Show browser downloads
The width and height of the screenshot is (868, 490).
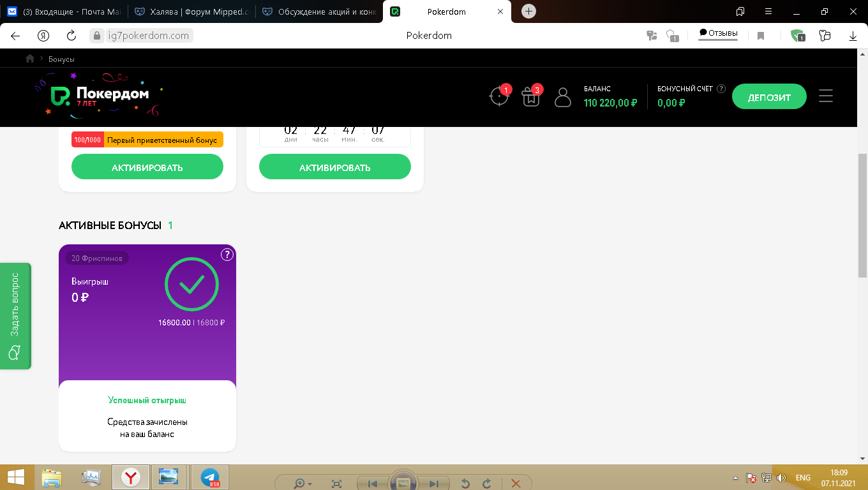click(853, 36)
